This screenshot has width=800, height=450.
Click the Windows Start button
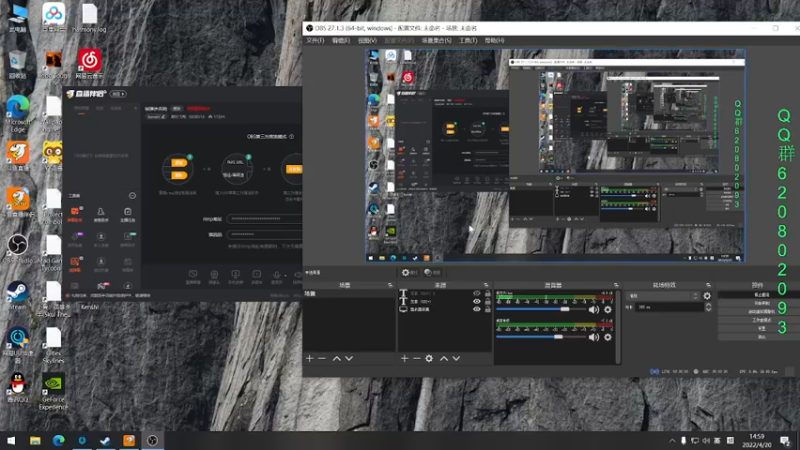point(11,440)
